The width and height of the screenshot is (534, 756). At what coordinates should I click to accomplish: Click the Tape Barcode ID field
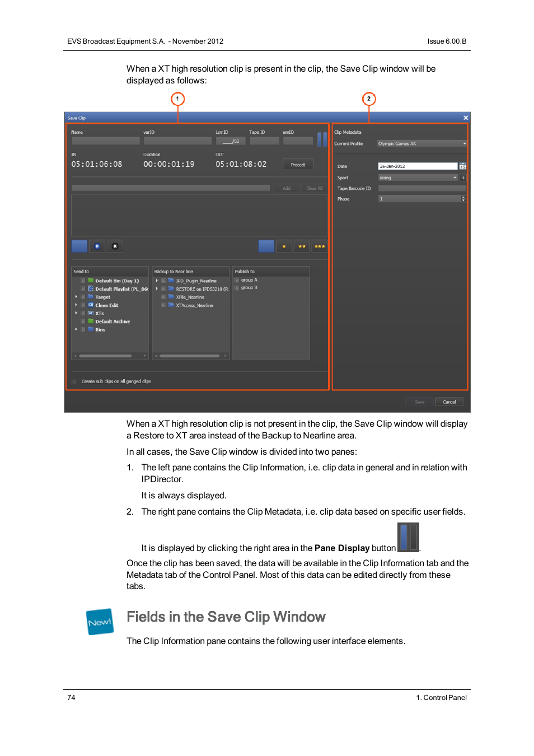(422, 188)
